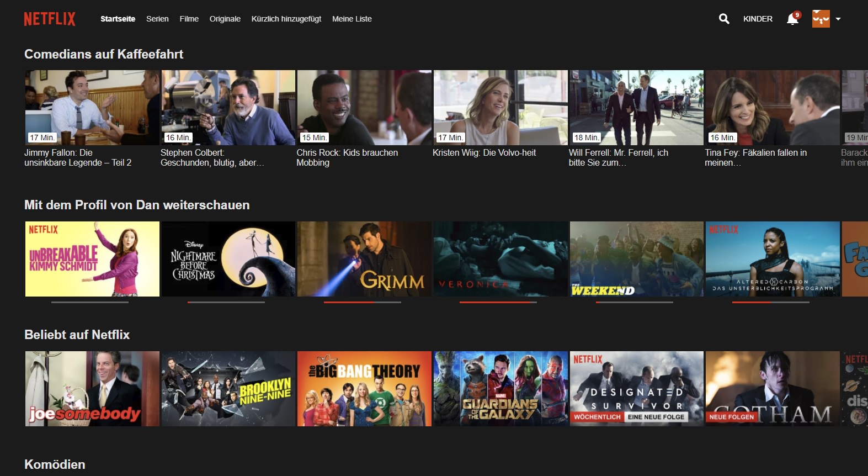Click the 15 Min. duration label
This screenshot has height=476, width=868.
click(x=314, y=137)
